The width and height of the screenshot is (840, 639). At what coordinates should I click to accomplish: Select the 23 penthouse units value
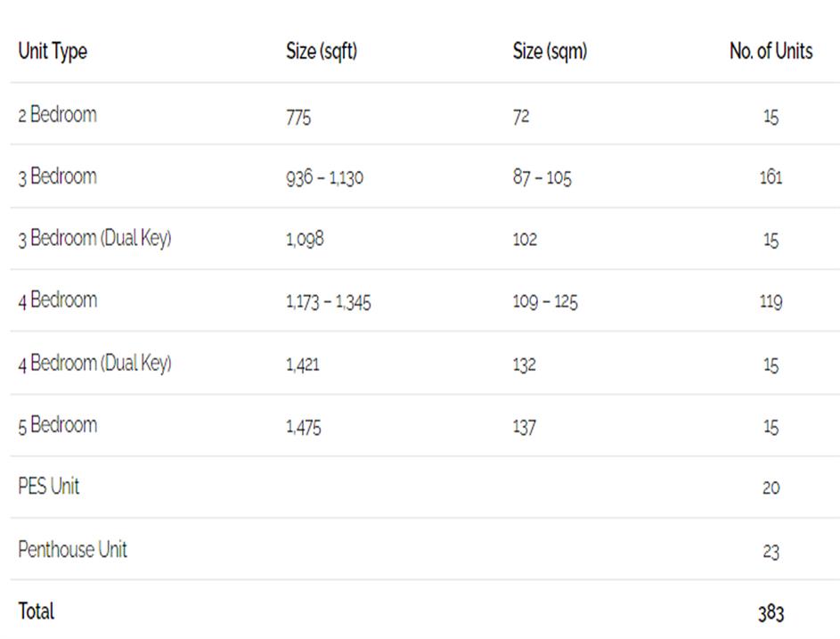click(x=771, y=551)
